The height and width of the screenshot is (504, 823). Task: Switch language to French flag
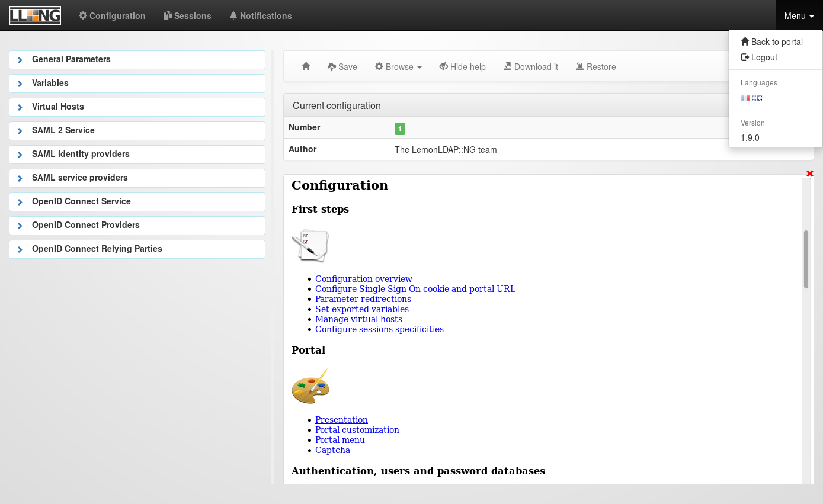(745, 98)
